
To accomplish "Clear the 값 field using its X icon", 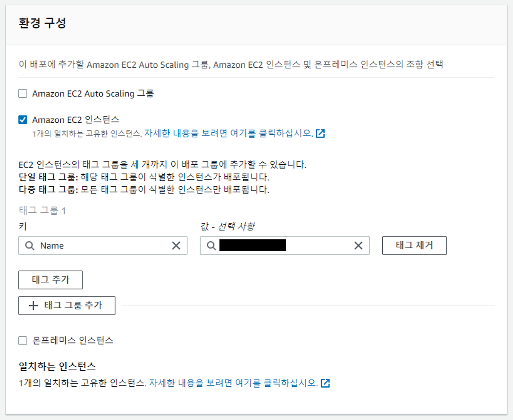I will 358,246.
